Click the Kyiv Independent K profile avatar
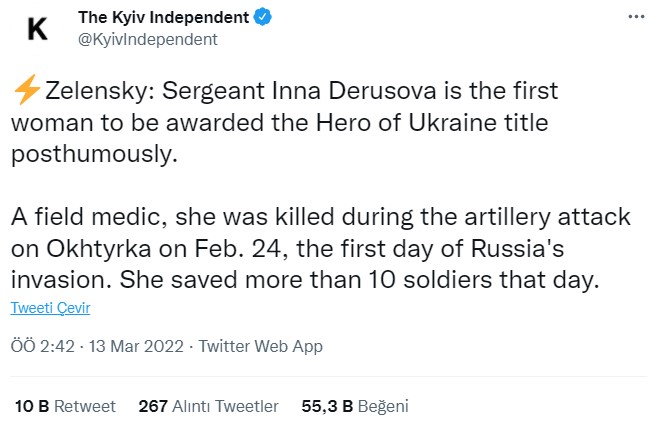 pos(37,29)
